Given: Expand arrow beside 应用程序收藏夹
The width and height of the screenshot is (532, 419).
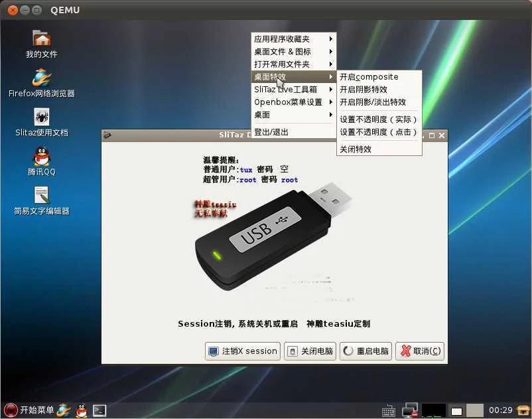Looking at the screenshot, I should 331,39.
